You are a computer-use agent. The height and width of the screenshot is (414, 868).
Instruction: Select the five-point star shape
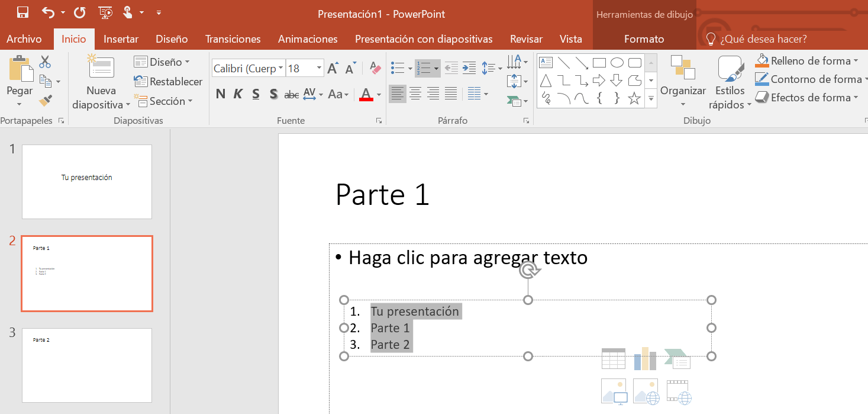tap(634, 98)
